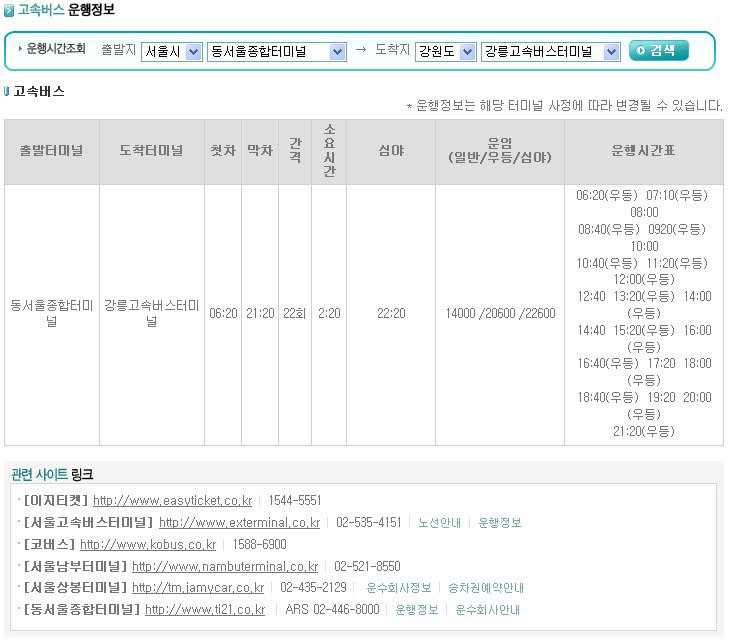The image size is (730, 640).
Task: Click the [코버스] label
Action: (49, 544)
